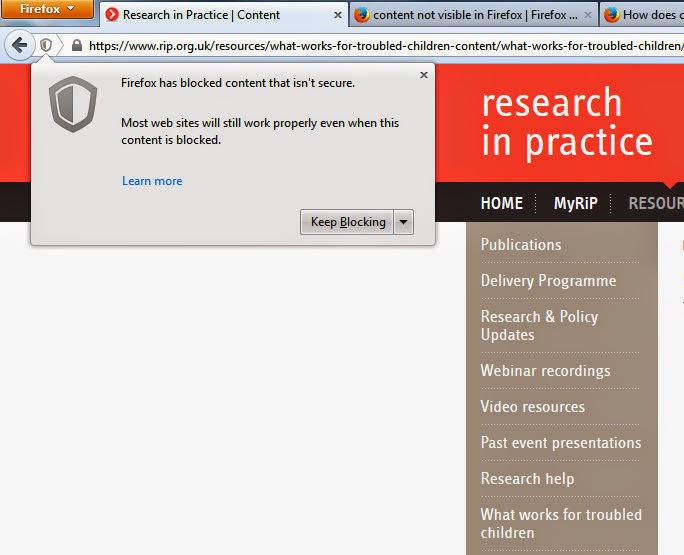Click the research in practice logo
The height and width of the screenshot is (555, 684).
pos(567,122)
